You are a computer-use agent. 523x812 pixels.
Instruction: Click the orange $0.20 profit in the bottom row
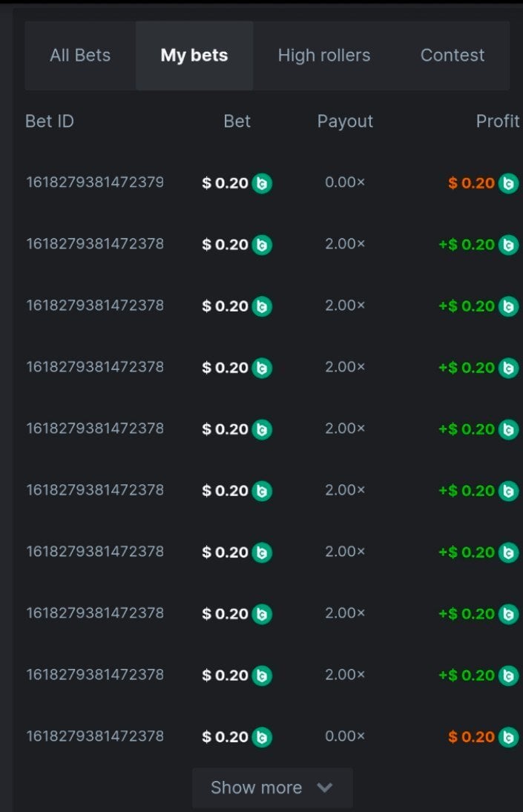(x=471, y=737)
